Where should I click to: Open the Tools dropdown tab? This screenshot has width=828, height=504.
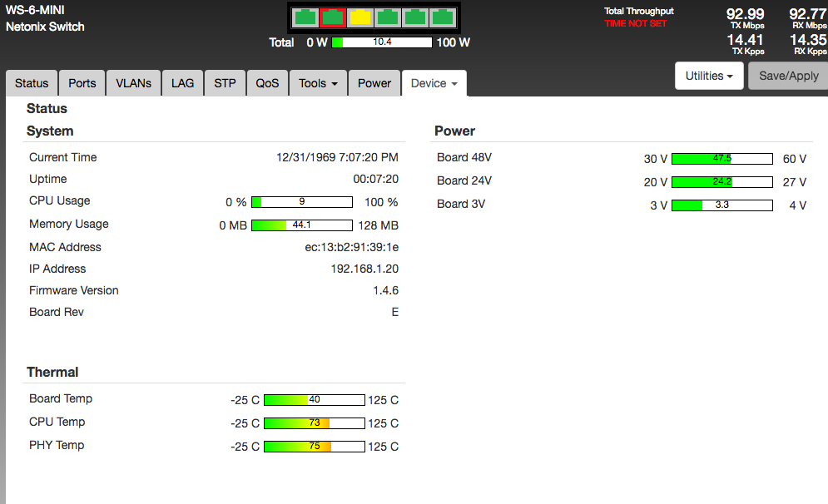point(318,83)
